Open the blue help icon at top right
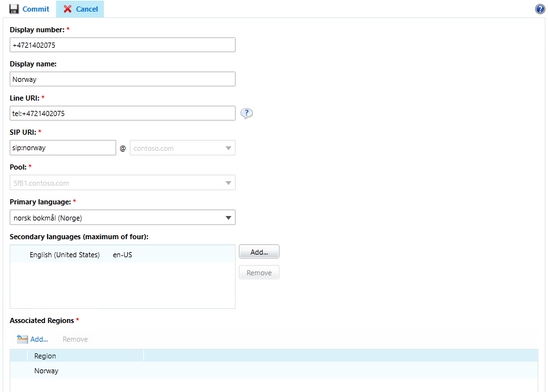This screenshot has width=548, height=392. point(540,9)
